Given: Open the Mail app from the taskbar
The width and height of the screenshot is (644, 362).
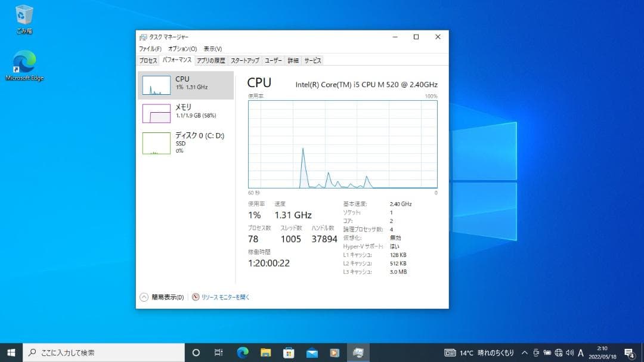Looking at the screenshot, I should tap(312, 353).
